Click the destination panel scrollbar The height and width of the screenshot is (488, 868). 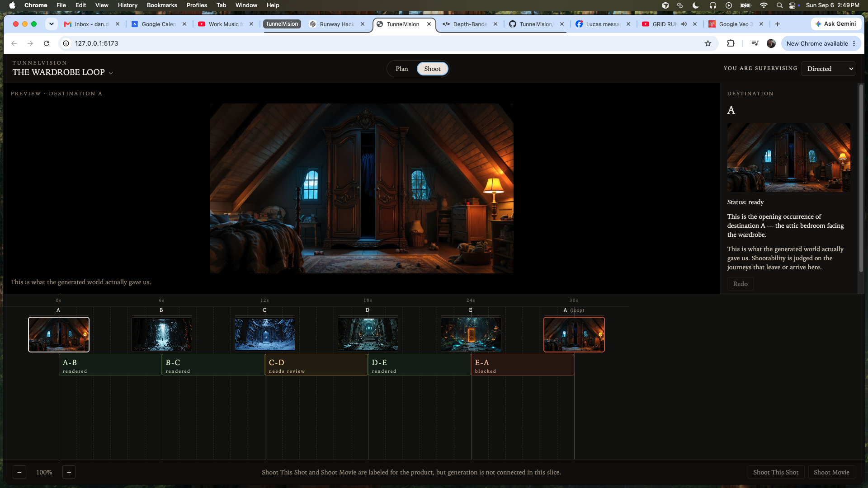pos(861,178)
